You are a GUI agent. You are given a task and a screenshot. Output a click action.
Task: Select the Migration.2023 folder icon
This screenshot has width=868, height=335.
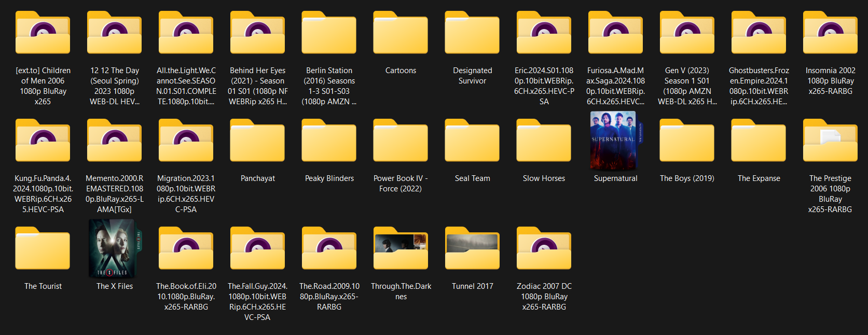point(186,141)
